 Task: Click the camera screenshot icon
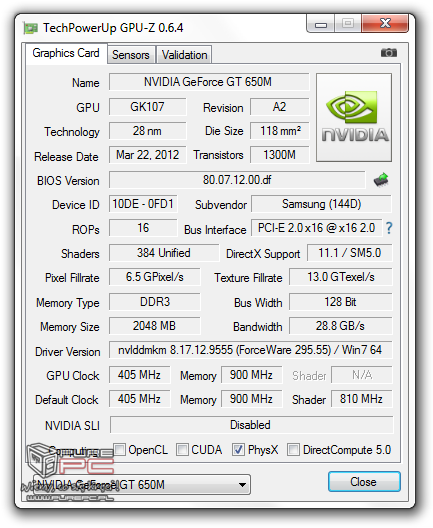[x=389, y=53]
